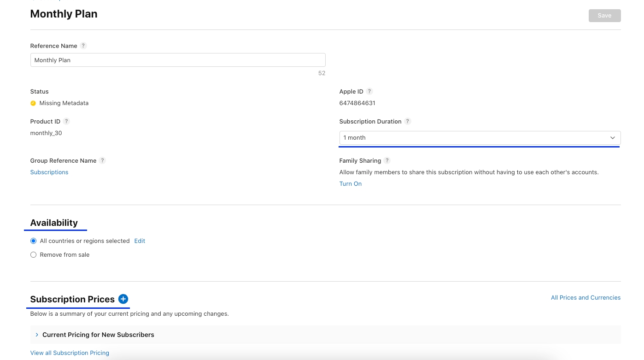
Task: Select the Remove from sale option
Action: (x=33, y=255)
